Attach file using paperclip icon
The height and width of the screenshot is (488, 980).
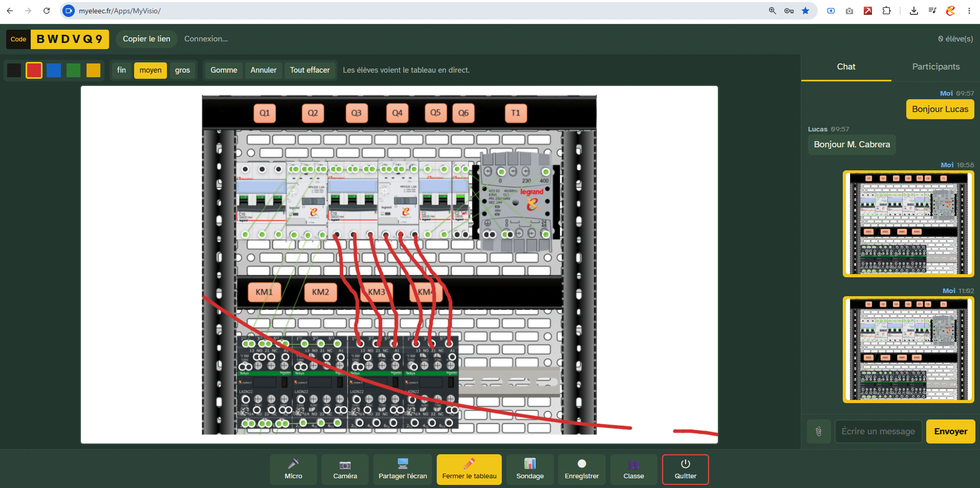click(819, 431)
